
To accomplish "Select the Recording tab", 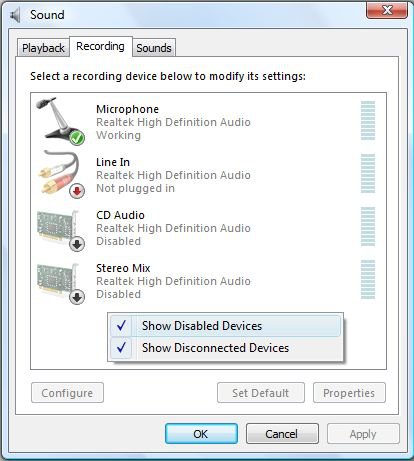I will [100, 46].
